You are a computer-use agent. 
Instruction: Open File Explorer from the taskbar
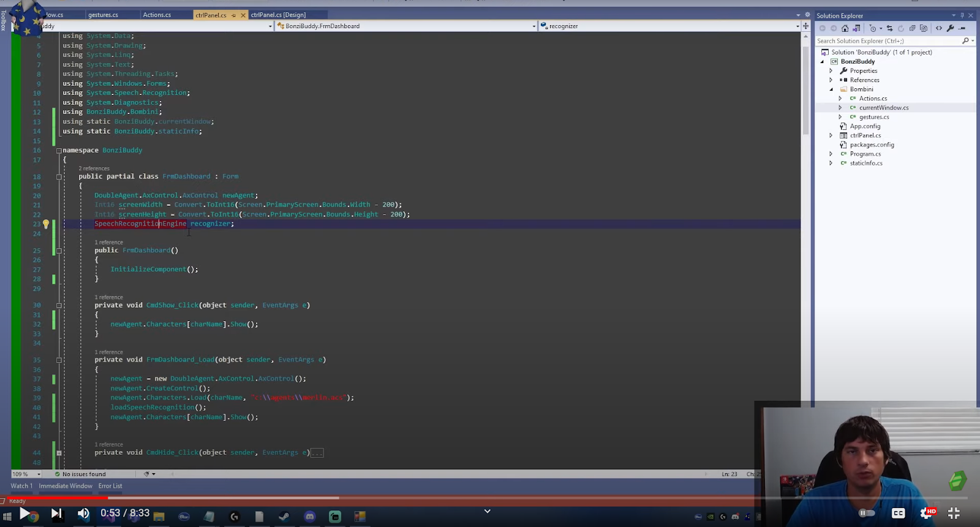tap(159, 517)
